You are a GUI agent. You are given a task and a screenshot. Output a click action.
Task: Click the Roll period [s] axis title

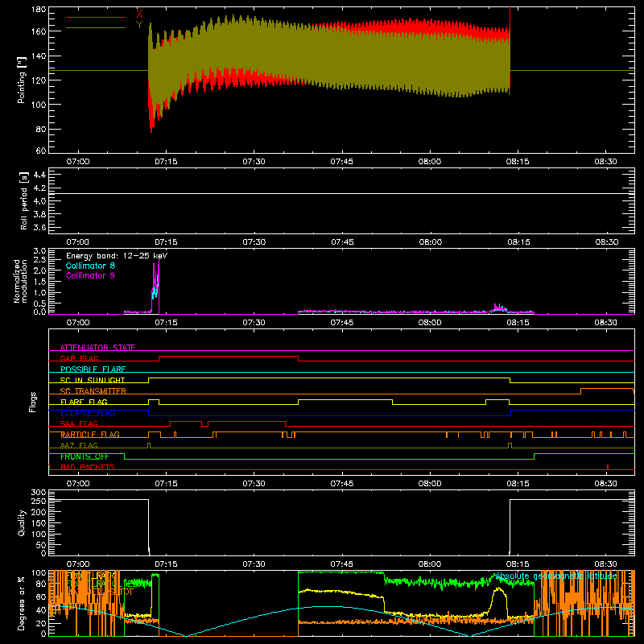click(23, 200)
